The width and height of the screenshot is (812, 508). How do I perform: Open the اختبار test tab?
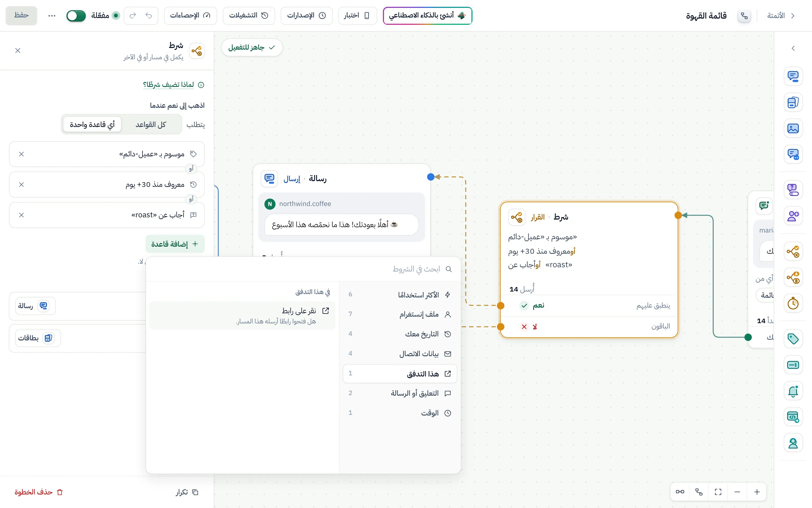pos(357,16)
